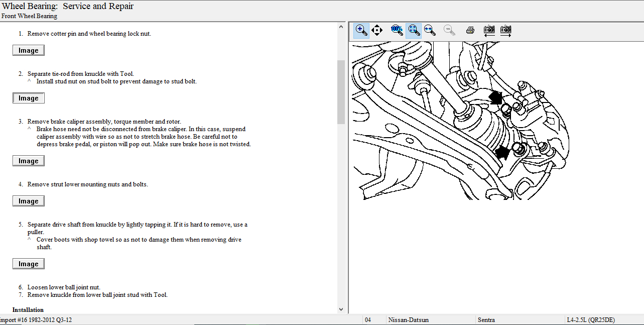Click 'Remove knuckle from lower ball joint stud'
644x325 pixels.
(97, 295)
